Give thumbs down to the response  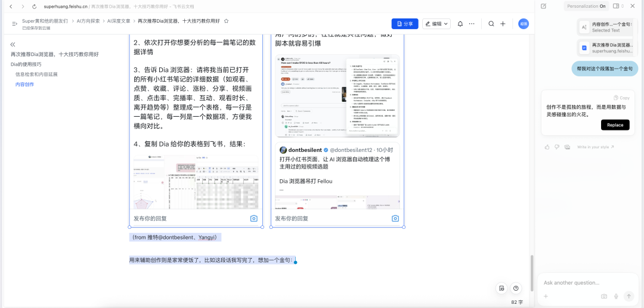[557, 147]
